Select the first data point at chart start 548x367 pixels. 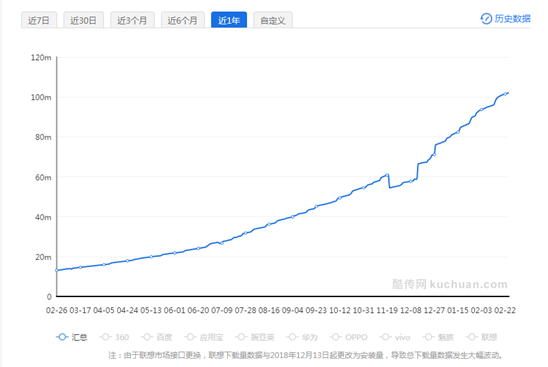pyautogui.click(x=57, y=270)
